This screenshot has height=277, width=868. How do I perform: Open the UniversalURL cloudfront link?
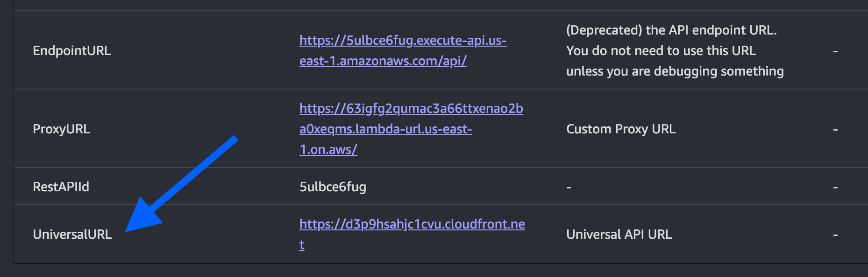tap(412, 224)
